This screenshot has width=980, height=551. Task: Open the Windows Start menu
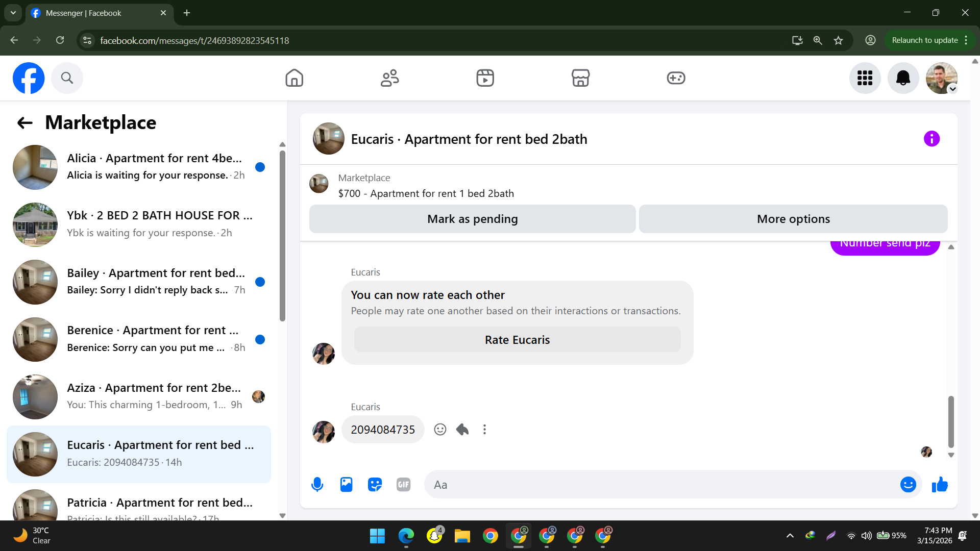377,536
